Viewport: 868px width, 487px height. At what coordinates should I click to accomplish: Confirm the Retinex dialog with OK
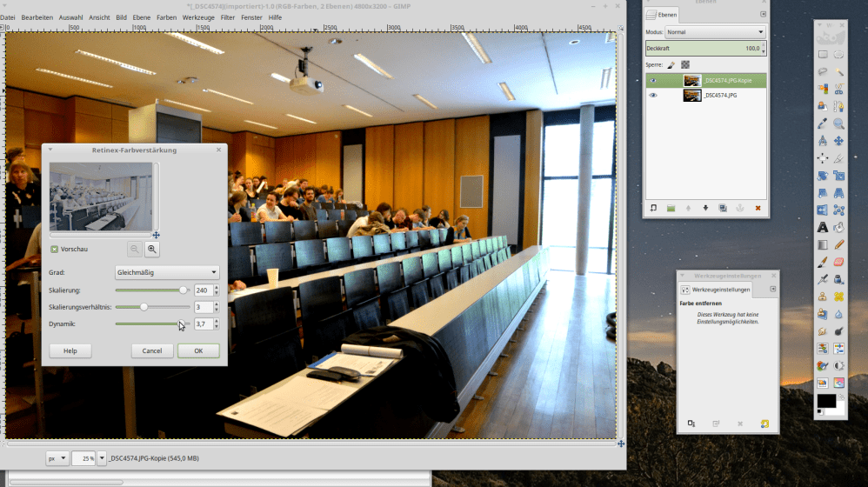click(x=198, y=350)
